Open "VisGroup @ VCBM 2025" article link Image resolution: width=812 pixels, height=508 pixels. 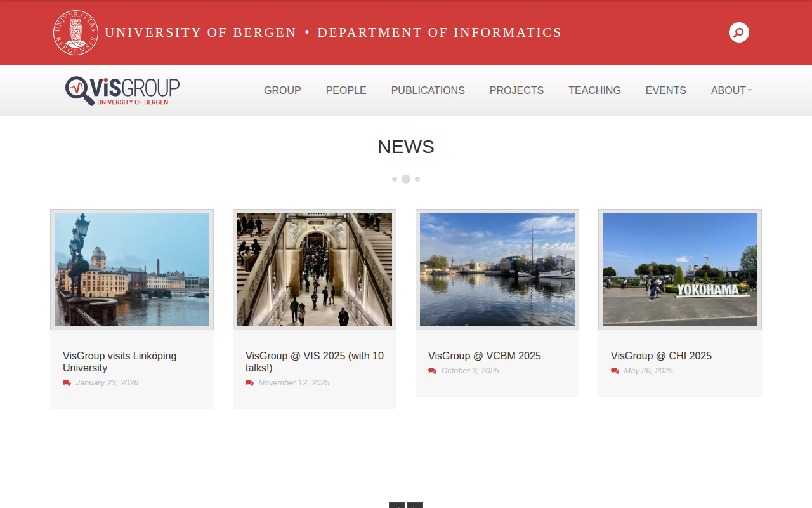click(484, 356)
